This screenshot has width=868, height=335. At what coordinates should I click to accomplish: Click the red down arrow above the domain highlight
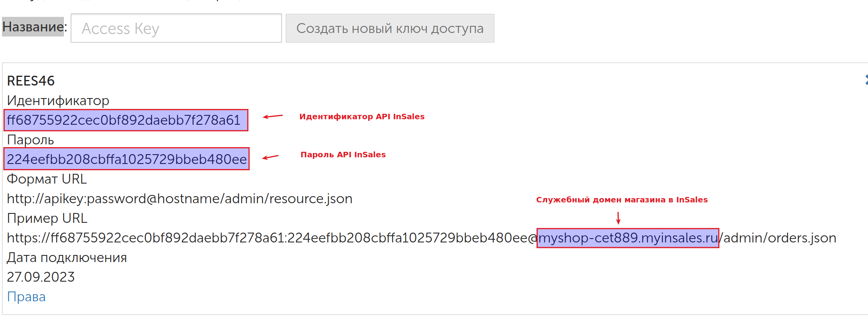pos(619,218)
